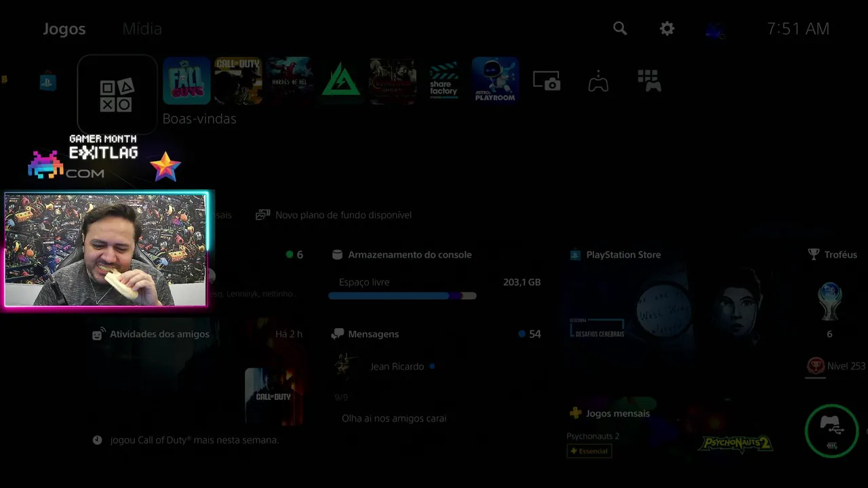Open the Troféus card heading
The width and height of the screenshot is (868, 488).
click(x=841, y=255)
